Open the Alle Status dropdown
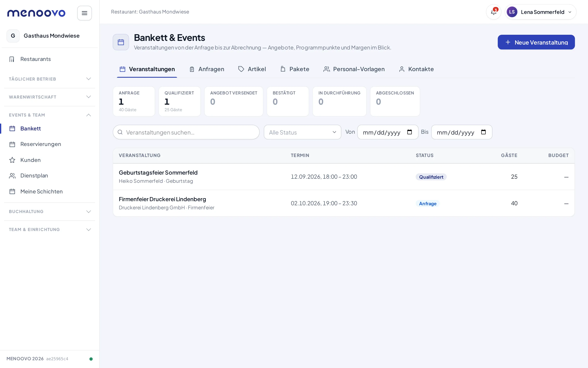The height and width of the screenshot is (368, 588). coord(303,132)
